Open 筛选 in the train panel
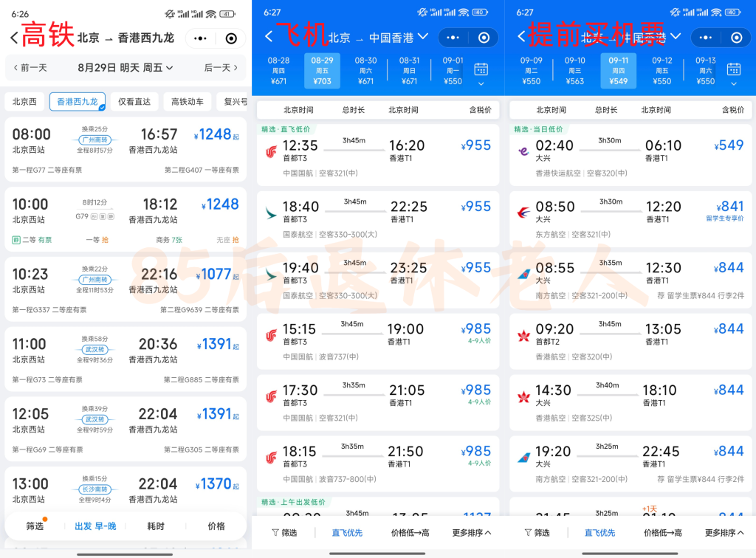756x558 pixels. click(x=35, y=526)
